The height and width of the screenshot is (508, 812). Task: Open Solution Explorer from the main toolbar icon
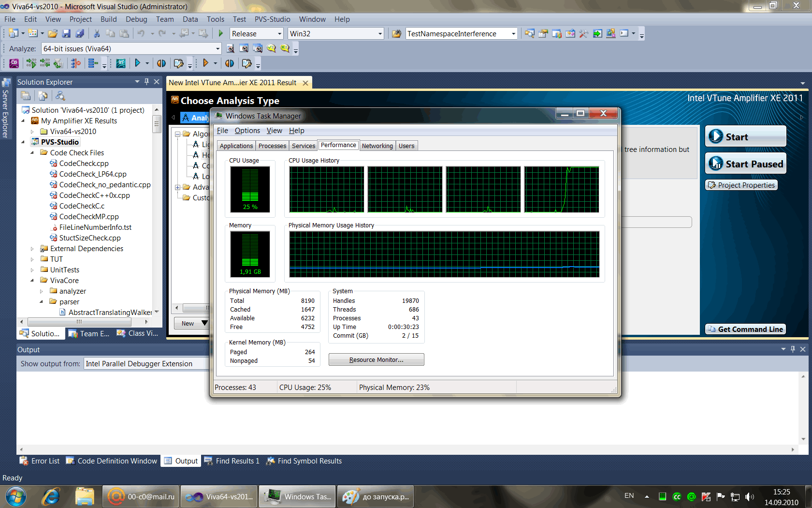(x=530, y=33)
